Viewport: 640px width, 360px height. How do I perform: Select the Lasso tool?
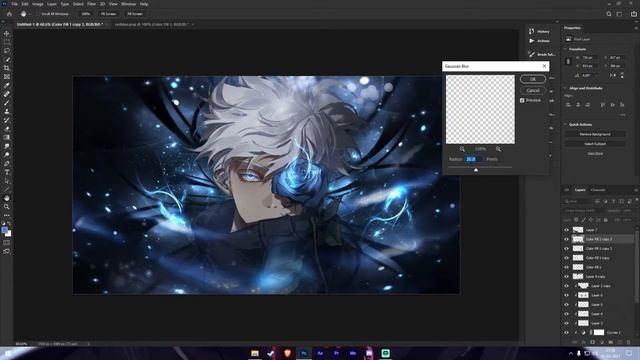(x=7, y=51)
